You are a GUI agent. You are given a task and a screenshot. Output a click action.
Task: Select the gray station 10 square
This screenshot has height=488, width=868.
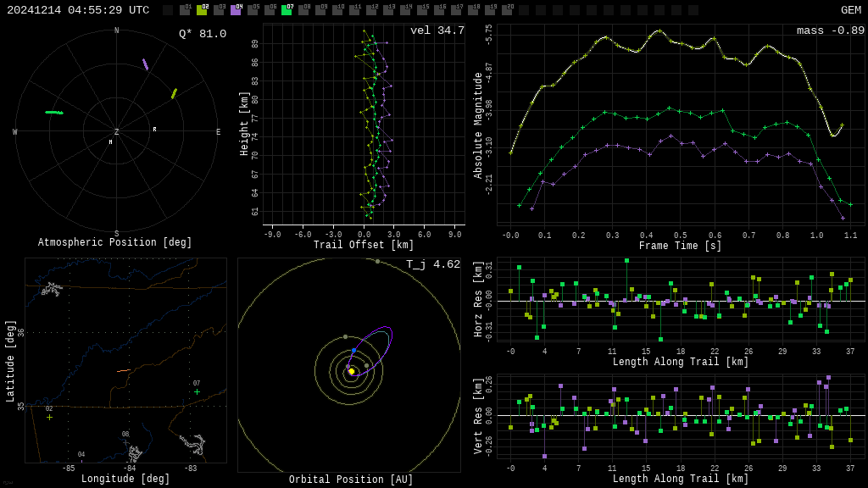337,10
